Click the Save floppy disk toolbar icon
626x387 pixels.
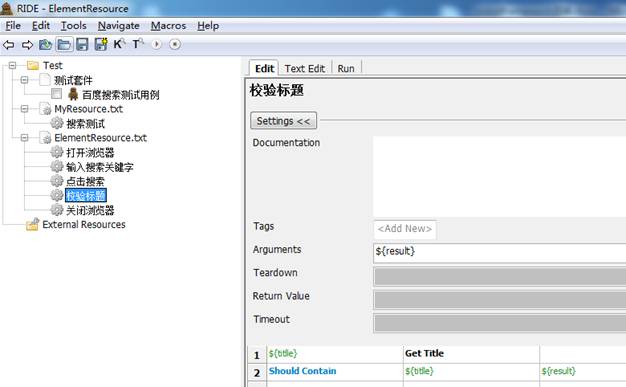[x=82, y=44]
